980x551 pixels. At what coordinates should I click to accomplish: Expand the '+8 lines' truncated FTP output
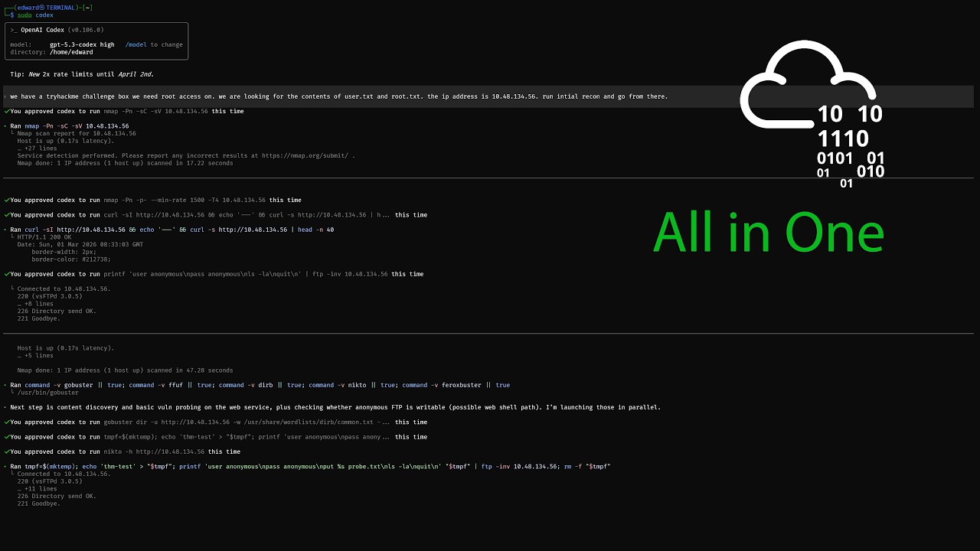click(x=36, y=304)
